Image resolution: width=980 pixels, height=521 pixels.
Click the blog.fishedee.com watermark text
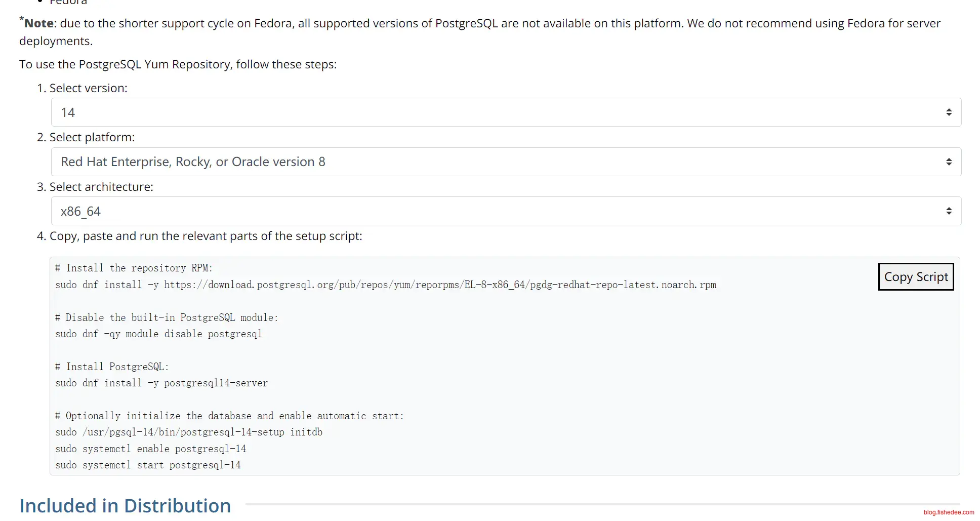(949, 512)
